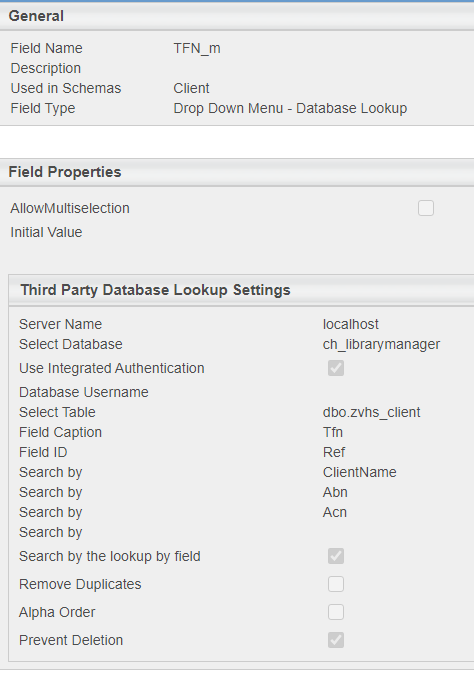Click the dbo.zvhs_client table value
The height and width of the screenshot is (683, 474).
click(x=372, y=412)
